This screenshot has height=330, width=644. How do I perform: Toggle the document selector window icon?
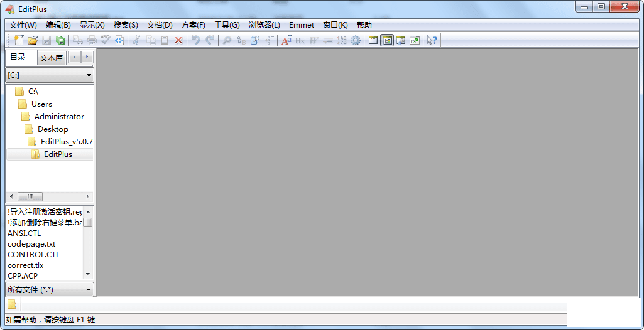[x=373, y=40]
